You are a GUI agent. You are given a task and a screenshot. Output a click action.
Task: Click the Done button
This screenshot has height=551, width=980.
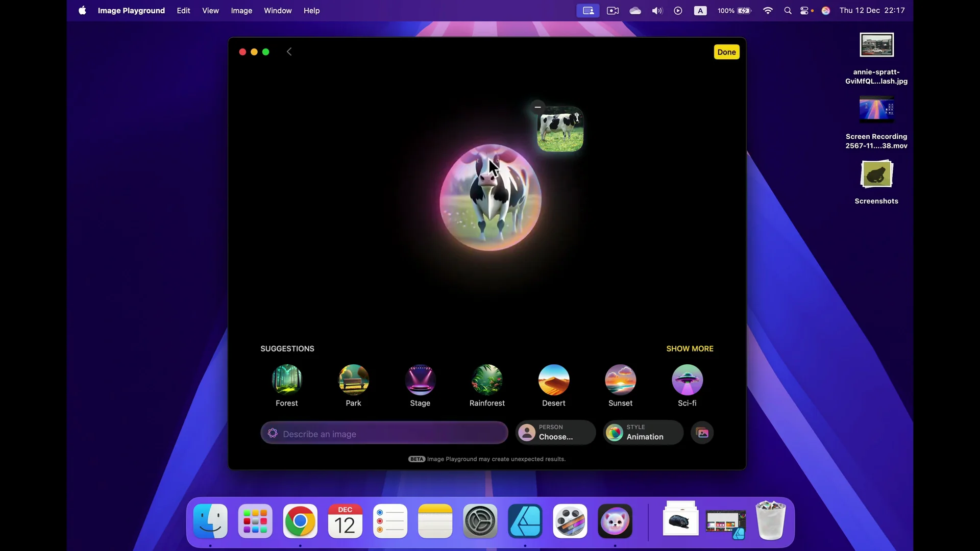726,52
